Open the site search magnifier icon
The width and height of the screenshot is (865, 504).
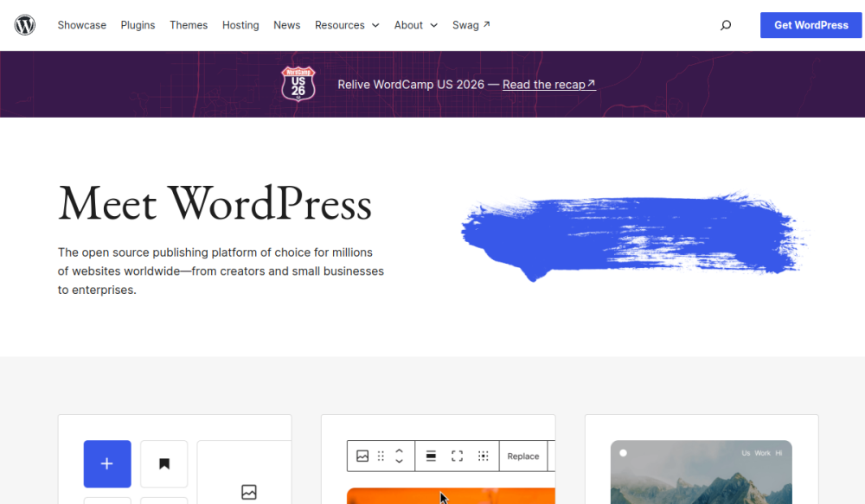pyautogui.click(x=726, y=25)
